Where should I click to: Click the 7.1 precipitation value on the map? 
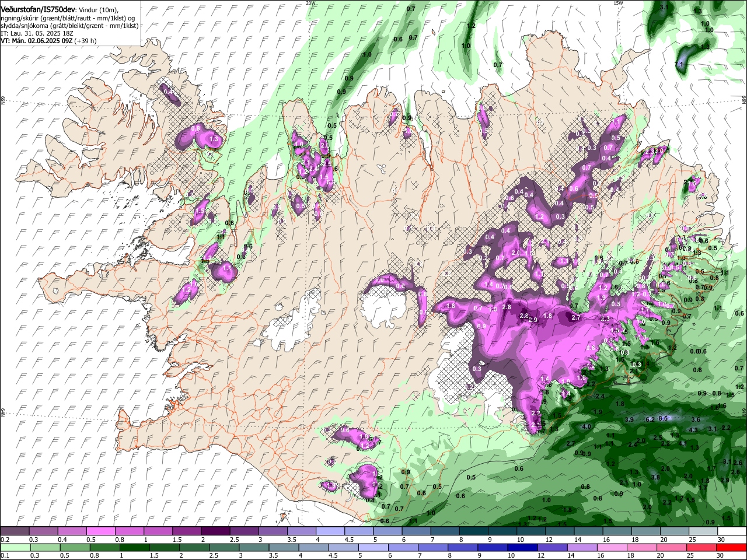pyautogui.click(x=679, y=64)
